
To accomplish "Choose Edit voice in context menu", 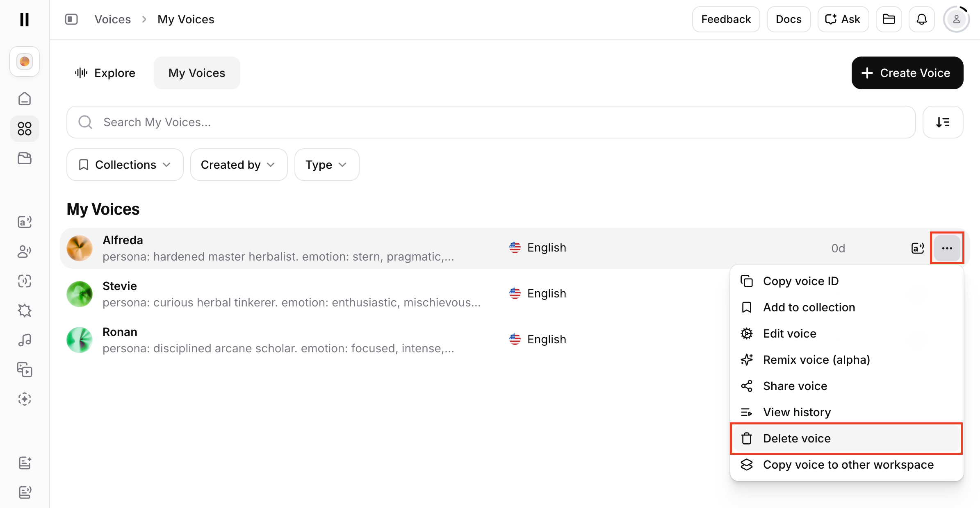I will pos(789,333).
